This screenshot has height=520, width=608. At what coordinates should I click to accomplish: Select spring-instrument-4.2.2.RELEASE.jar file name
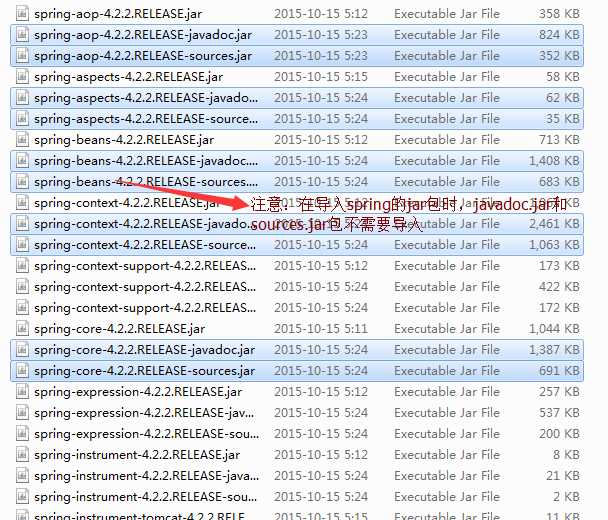(137, 455)
